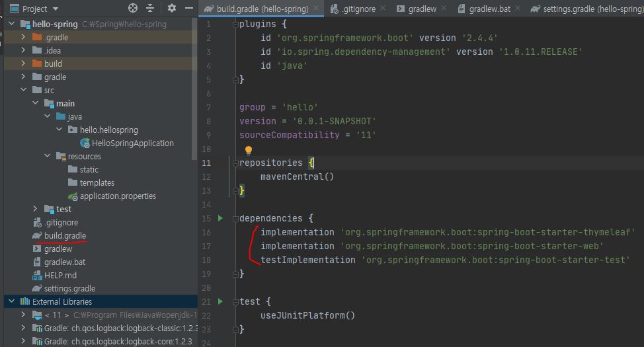This screenshot has height=347, width=644.
Task: Collapse the hello-spring root node
Action: point(11,24)
